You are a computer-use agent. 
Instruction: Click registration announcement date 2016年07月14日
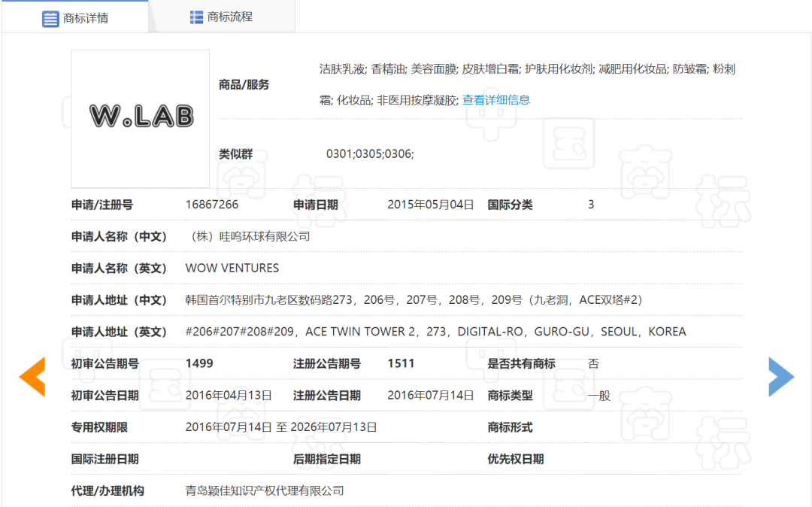(430, 396)
